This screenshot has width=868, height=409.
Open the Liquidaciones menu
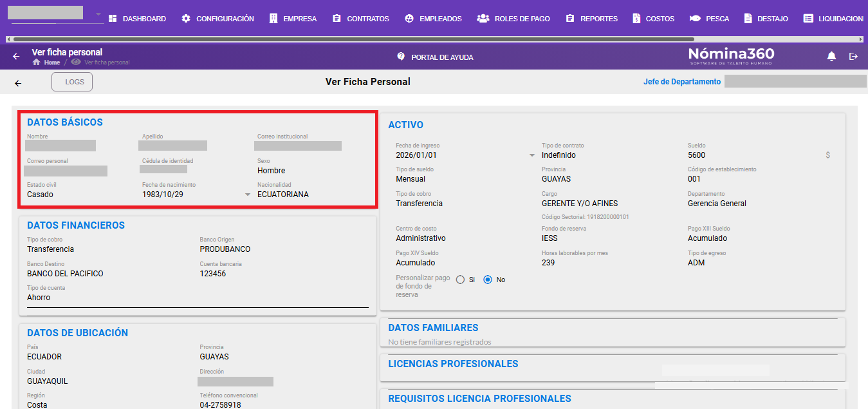click(833, 19)
